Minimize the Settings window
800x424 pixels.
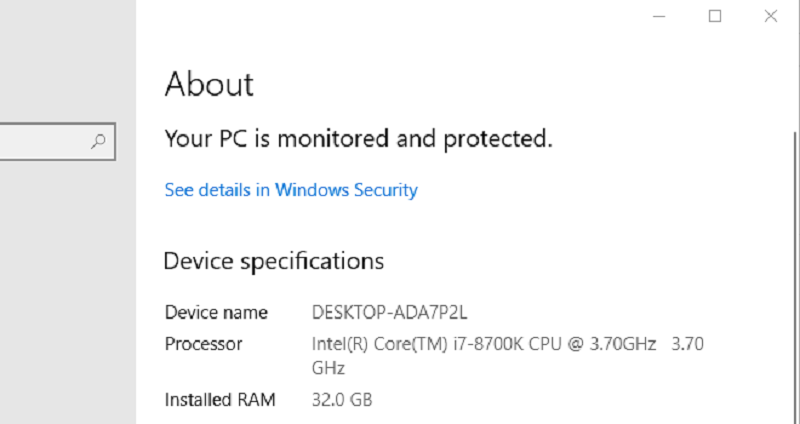(x=659, y=16)
